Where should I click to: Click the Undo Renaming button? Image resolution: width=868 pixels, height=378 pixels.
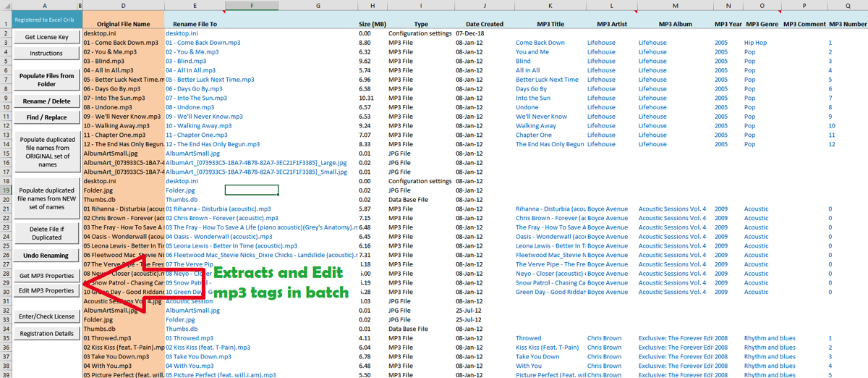click(46, 256)
